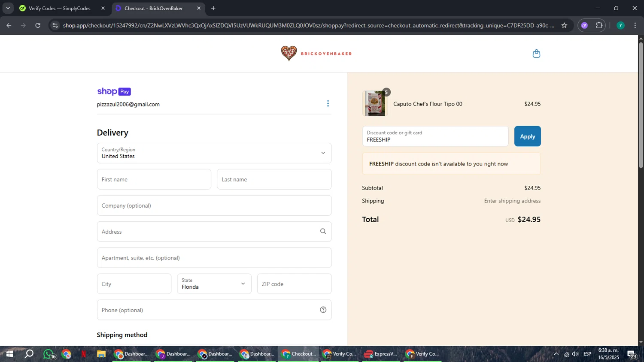Open the browser extensions puzzle icon
Viewport: 644px width, 362px height.
[x=599, y=25]
